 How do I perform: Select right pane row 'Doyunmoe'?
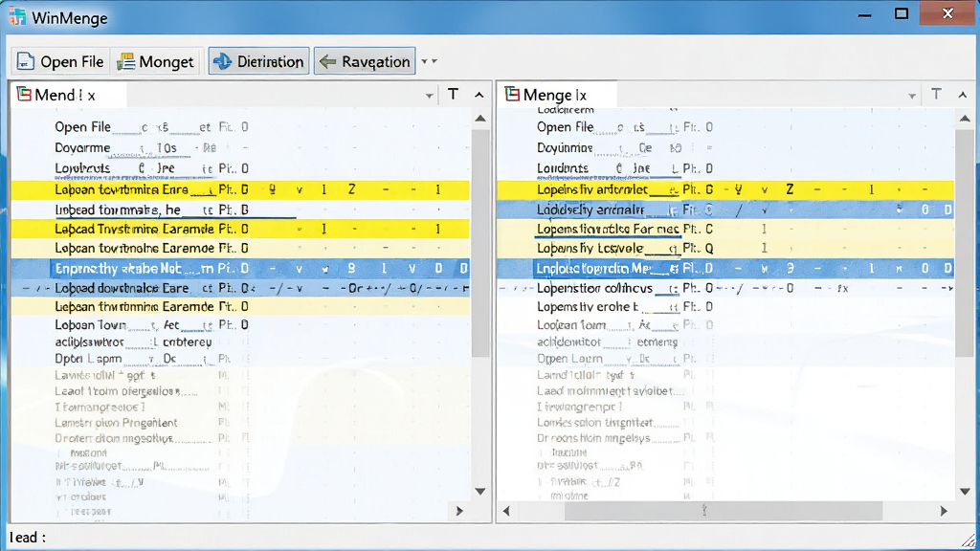[726, 148]
